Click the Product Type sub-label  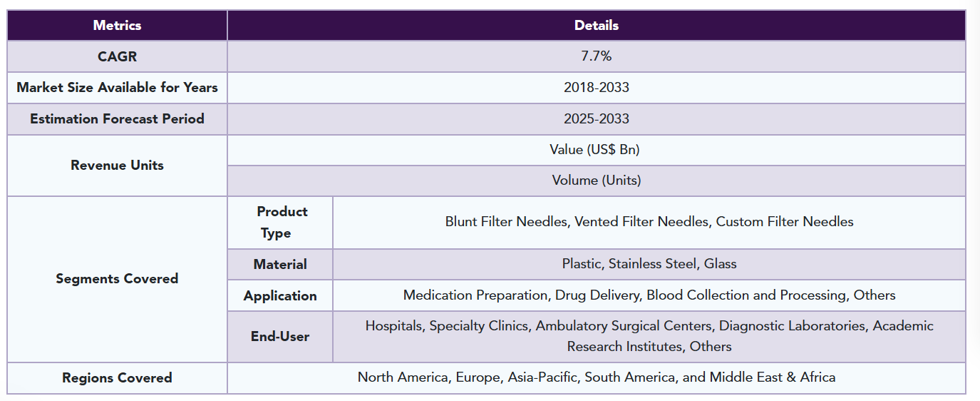[280, 223]
